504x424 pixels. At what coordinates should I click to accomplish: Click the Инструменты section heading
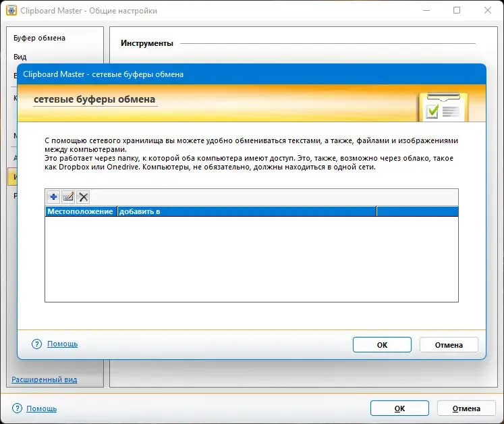147,43
